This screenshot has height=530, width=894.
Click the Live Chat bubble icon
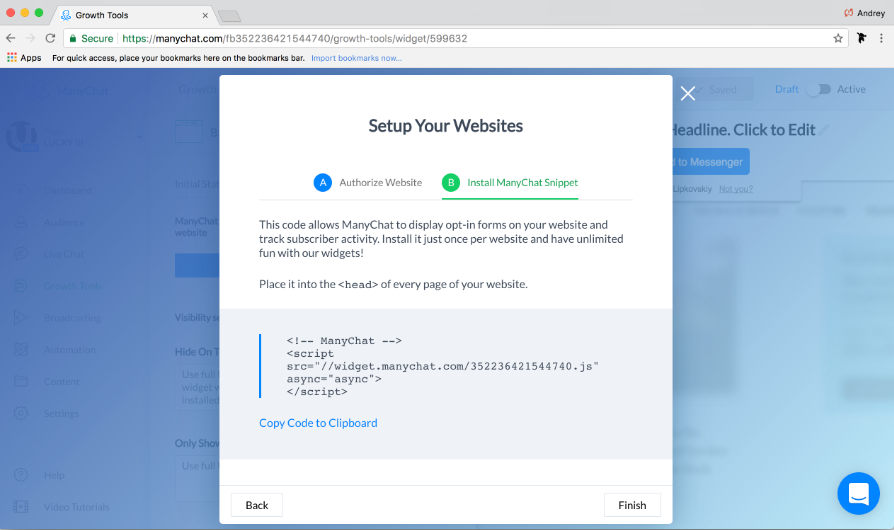[x=21, y=254]
